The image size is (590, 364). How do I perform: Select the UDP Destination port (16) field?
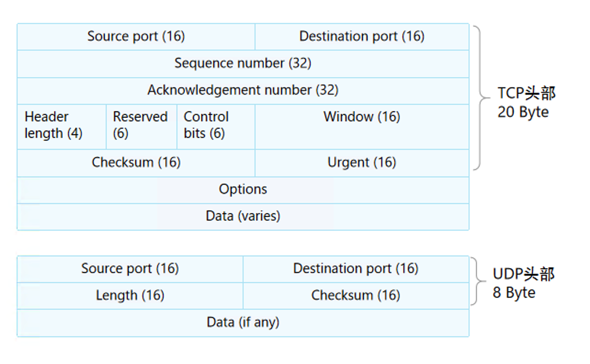pyautogui.click(x=356, y=269)
